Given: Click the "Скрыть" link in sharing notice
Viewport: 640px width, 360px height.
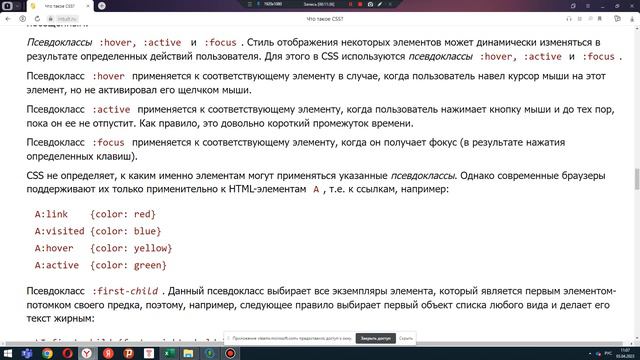Looking at the screenshot, I should click(x=406, y=338).
